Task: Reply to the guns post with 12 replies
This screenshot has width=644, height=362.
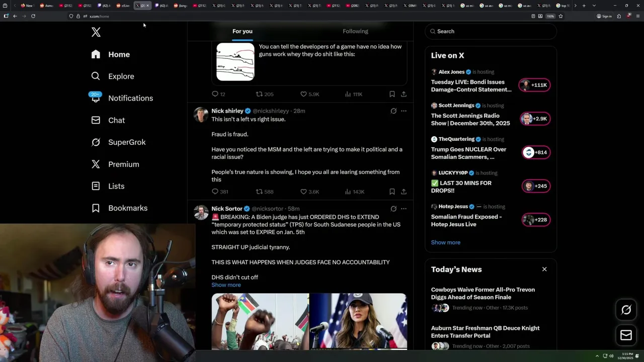Action: [x=218, y=94]
